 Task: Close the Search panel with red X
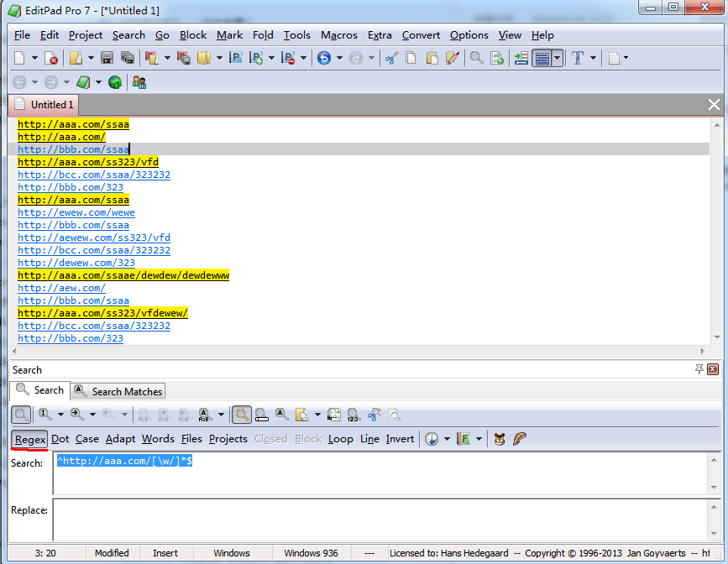click(713, 369)
